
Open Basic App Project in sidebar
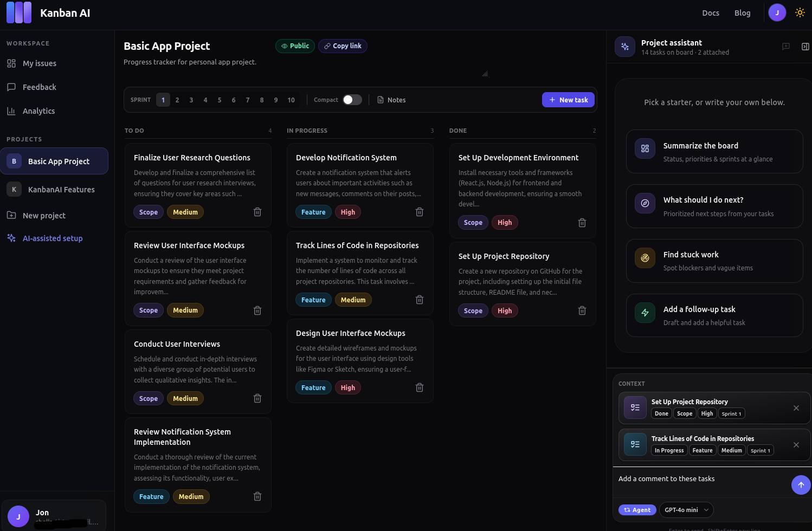[x=54, y=161]
